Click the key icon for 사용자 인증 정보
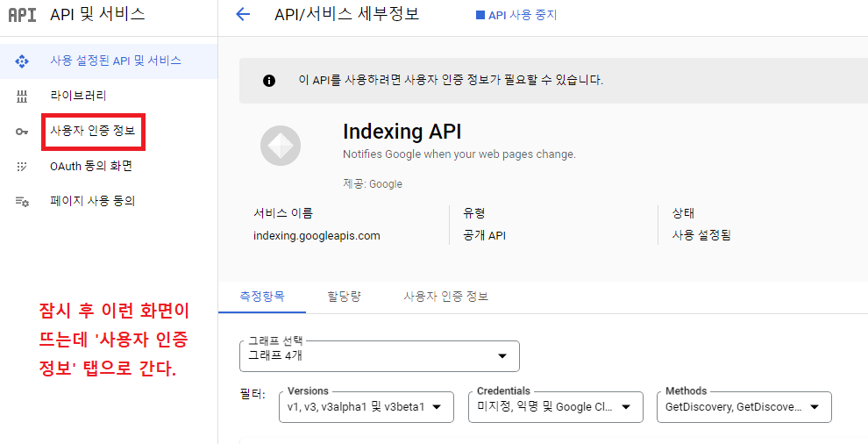The image size is (868, 444). (22, 132)
